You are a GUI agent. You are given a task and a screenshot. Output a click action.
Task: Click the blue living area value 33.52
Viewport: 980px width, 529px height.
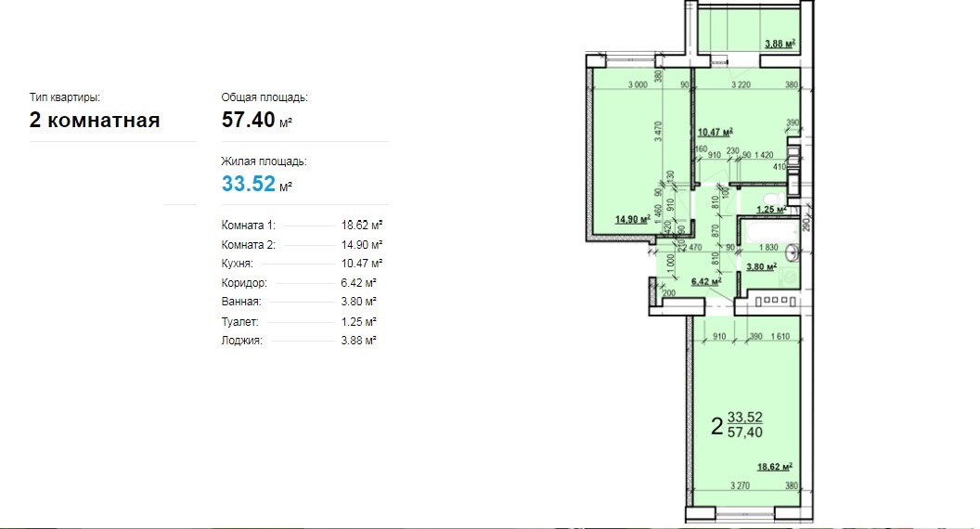[x=248, y=183]
